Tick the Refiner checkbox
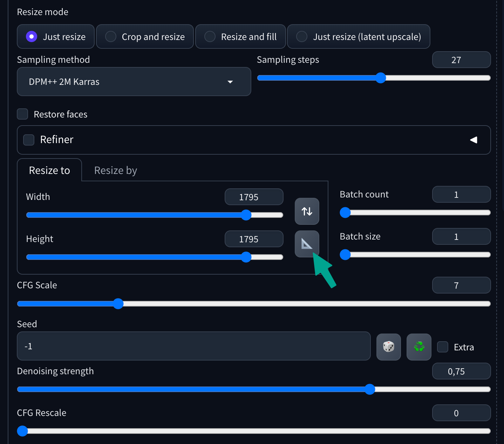 coord(29,140)
